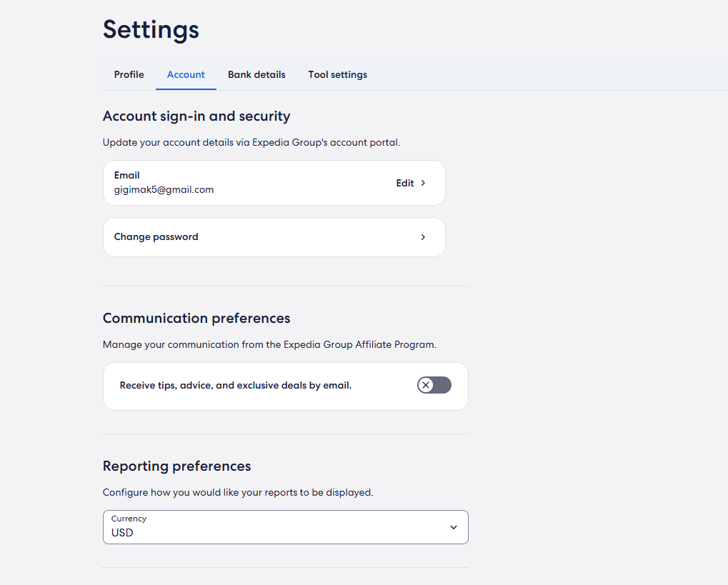Open the Profile tab
Viewport: 728px width, 585px height.
tap(129, 74)
